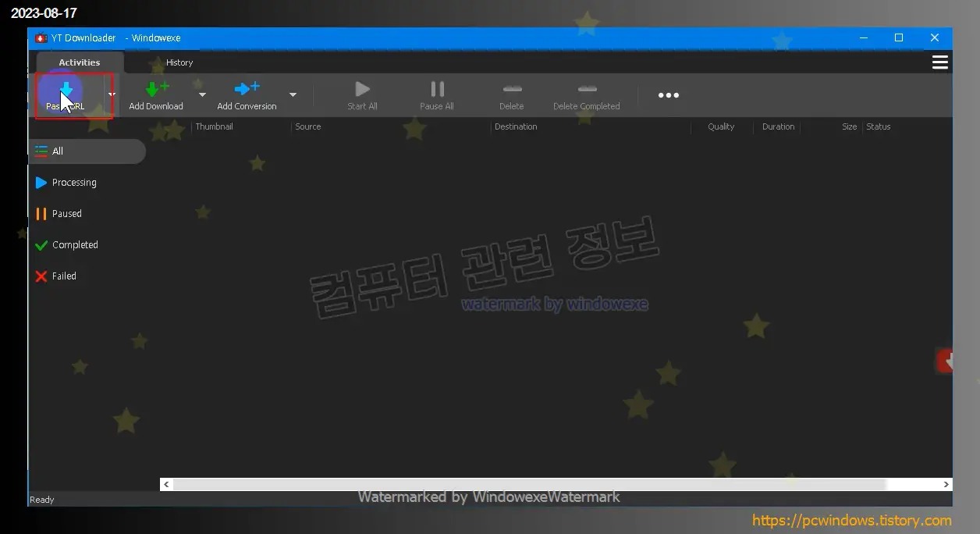Image resolution: width=980 pixels, height=534 pixels.
Task: Sort by the Quality column header
Action: click(721, 126)
